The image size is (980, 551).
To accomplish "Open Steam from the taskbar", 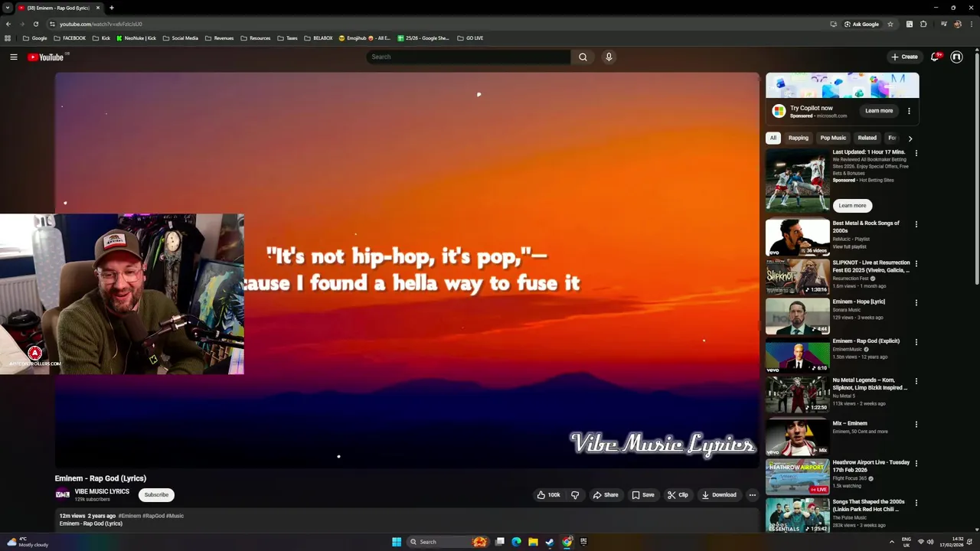I will tap(550, 542).
